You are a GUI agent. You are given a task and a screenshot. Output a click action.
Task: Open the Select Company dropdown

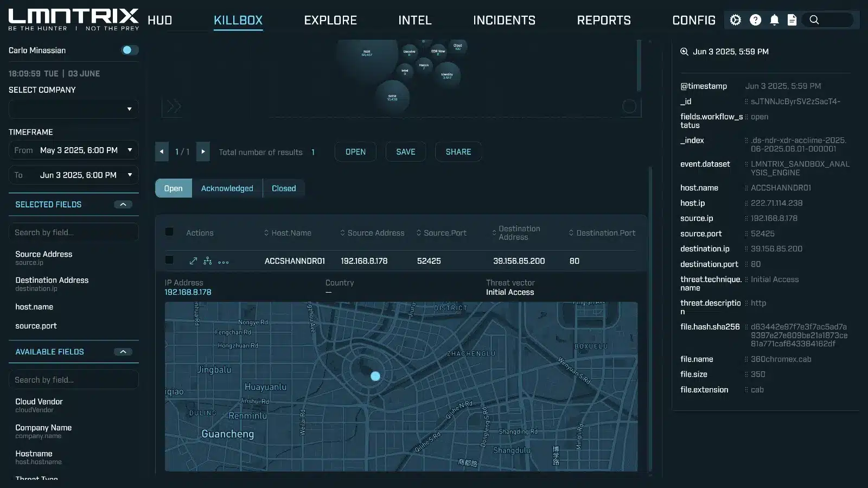[74, 109]
